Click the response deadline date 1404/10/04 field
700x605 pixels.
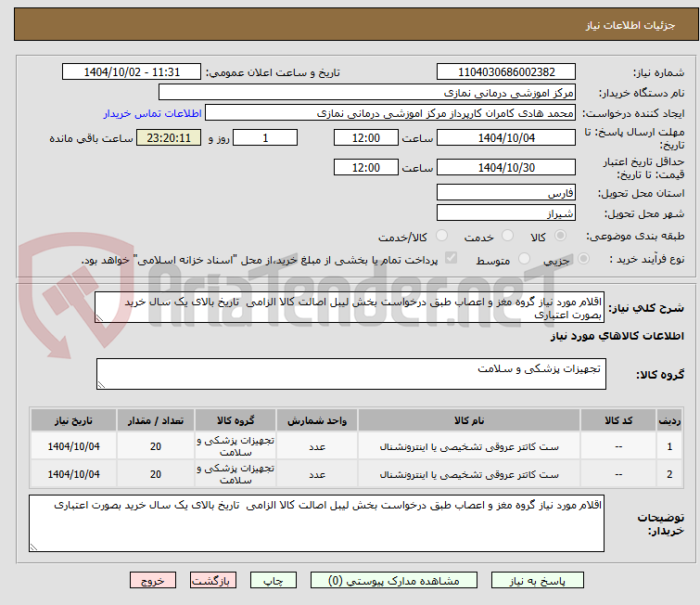pos(506,137)
